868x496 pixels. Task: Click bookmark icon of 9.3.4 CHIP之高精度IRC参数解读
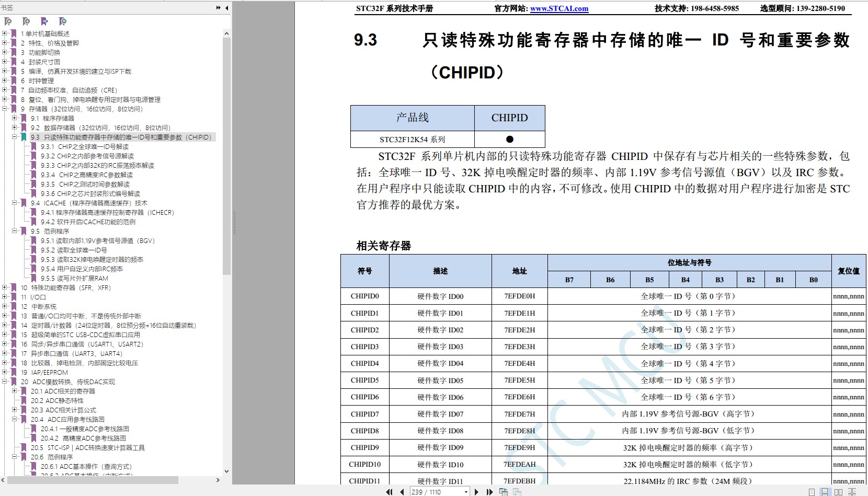click(x=34, y=175)
